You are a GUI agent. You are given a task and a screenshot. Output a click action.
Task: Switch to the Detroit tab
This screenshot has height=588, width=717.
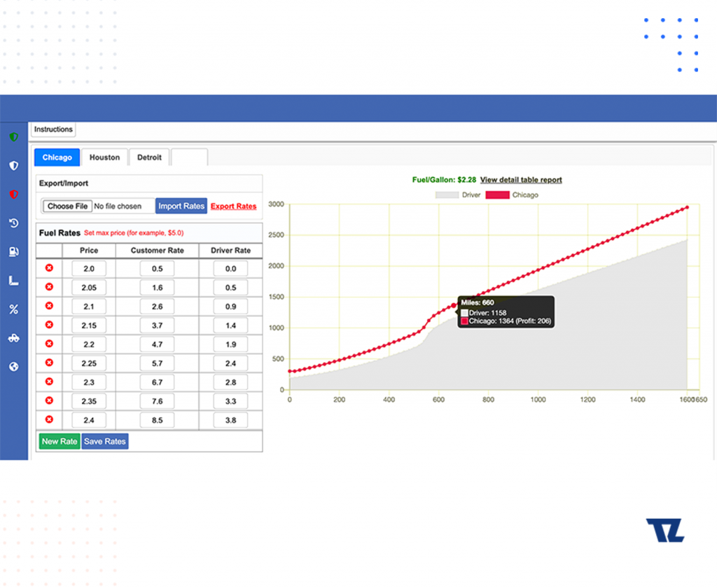coord(149,157)
